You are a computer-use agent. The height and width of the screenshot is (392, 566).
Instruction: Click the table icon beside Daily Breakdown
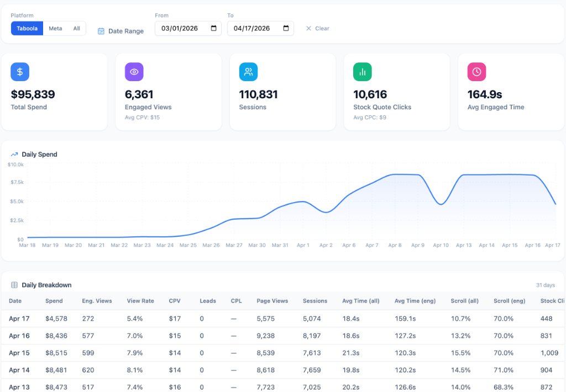click(14, 285)
